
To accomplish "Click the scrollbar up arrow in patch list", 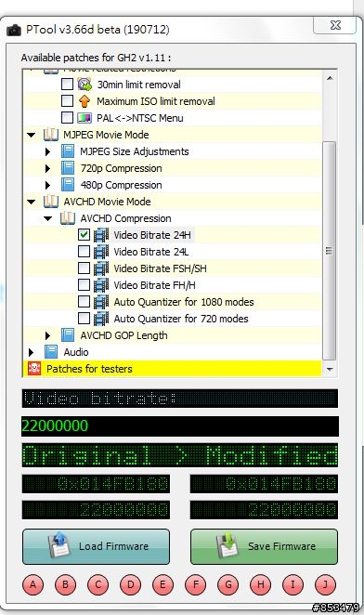I will pyautogui.click(x=330, y=78).
